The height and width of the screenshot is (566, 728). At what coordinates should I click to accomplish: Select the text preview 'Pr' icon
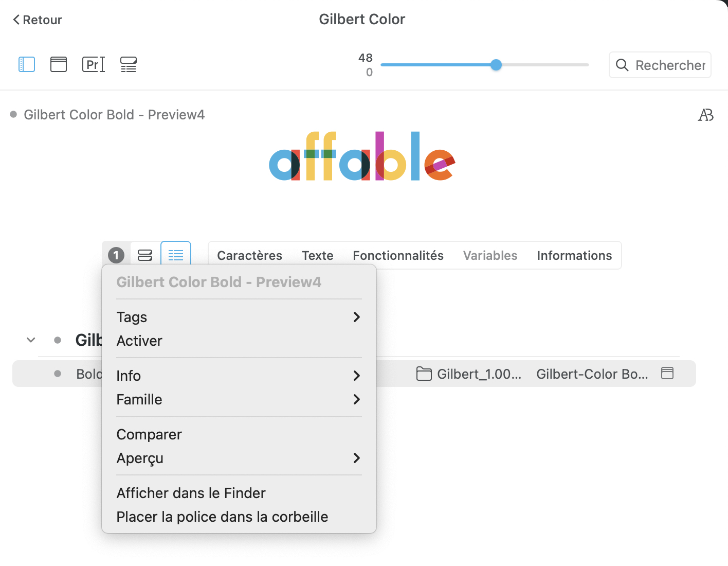click(x=94, y=64)
